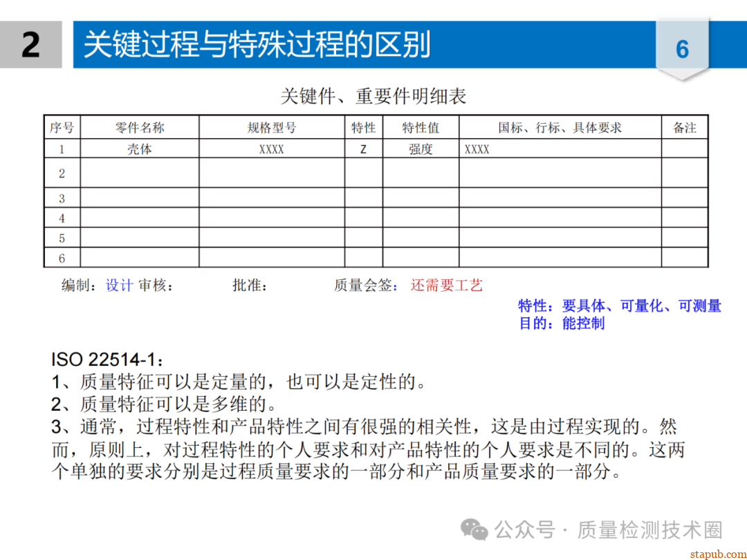
Task: Click the blue 设计 text after 编制
Action: (119, 286)
